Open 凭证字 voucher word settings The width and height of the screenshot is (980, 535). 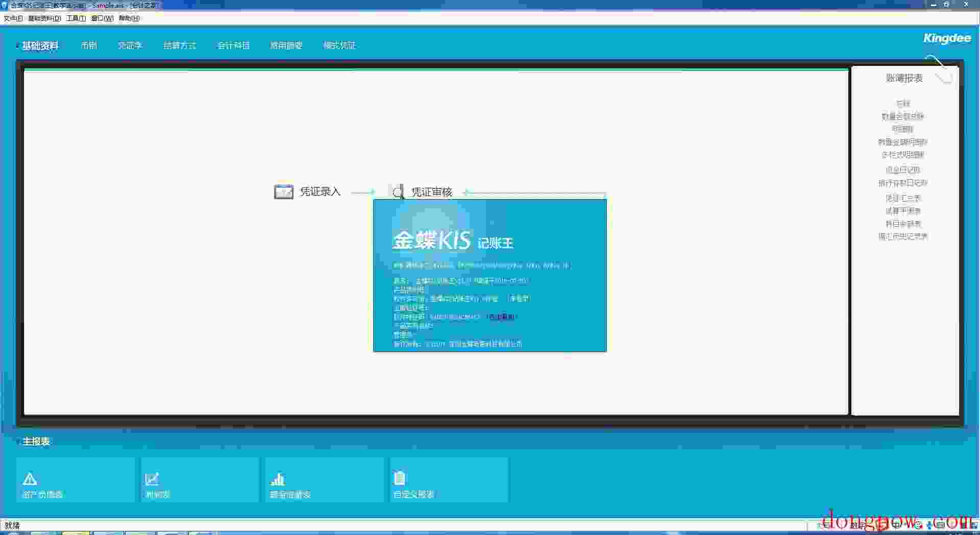(x=130, y=45)
